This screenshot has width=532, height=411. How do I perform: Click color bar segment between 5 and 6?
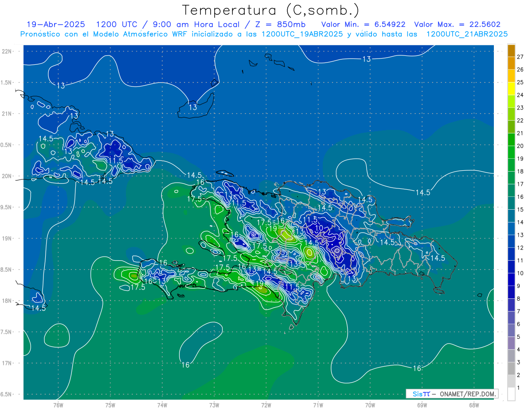coord(511,331)
